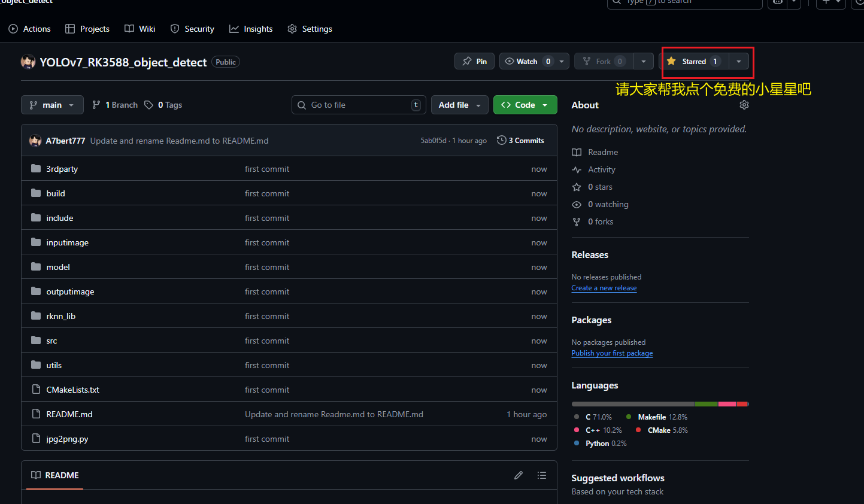Open commit 5ab0f5d hash link

[x=433, y=141]
